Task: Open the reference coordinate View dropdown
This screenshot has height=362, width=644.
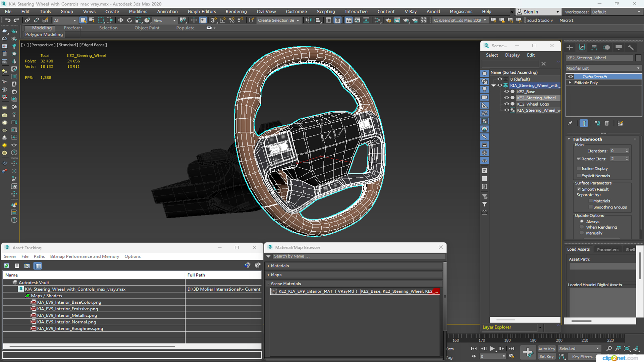Action: point(165,20)
